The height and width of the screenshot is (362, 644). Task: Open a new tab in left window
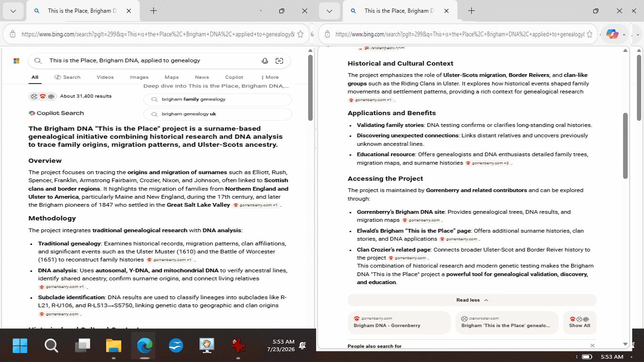[153, 11]
